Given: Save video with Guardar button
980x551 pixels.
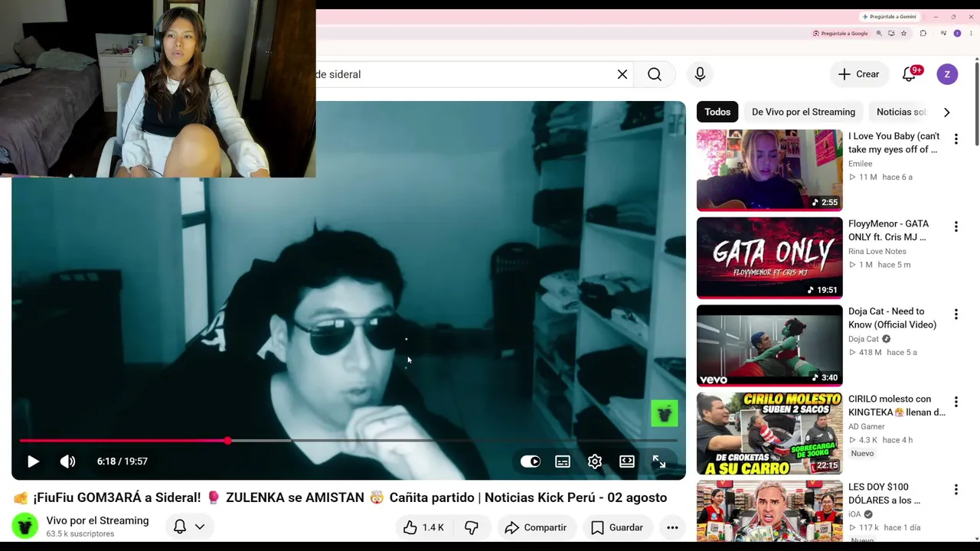Looking at the screenshot, I should tap(616, 527).
